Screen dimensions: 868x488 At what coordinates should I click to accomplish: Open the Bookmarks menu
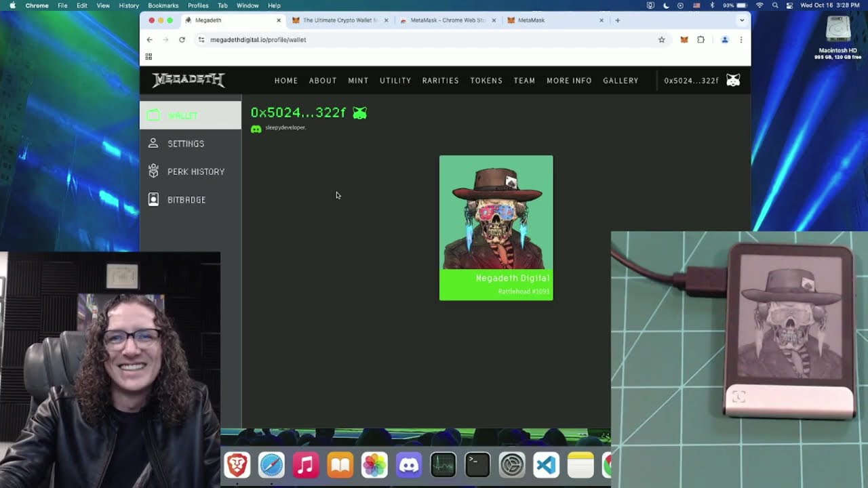point(163,5)
